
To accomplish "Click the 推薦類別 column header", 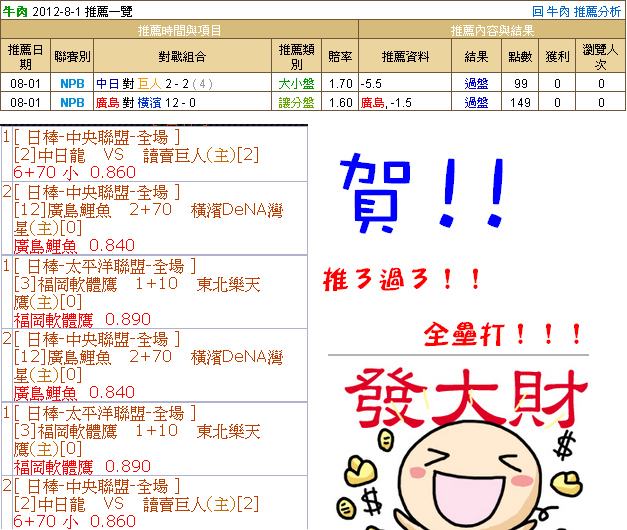I will (296, 56).
